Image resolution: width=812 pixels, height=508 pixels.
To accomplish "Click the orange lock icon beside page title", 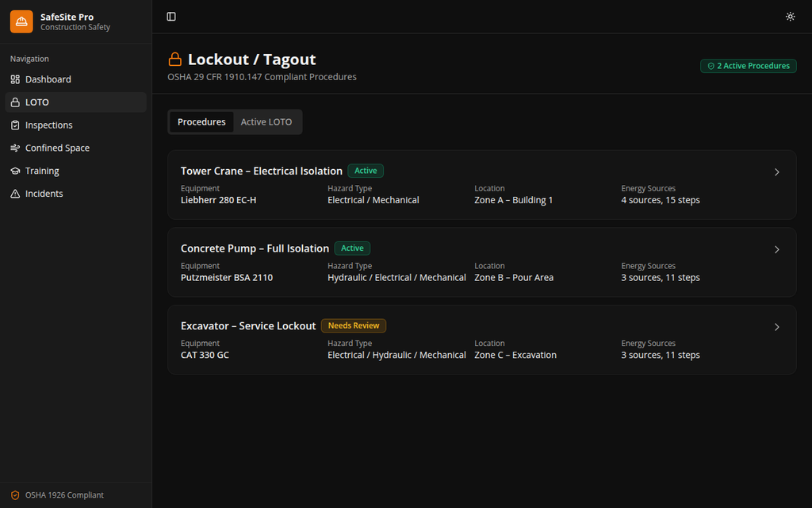I will coord(175,60).
